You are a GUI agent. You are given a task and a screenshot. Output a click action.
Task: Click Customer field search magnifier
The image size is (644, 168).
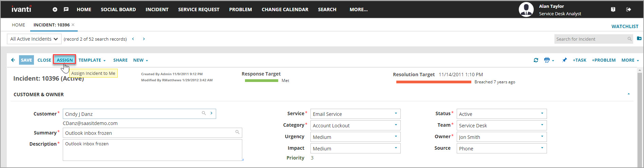pyautogui.click(x=204, y=113)
